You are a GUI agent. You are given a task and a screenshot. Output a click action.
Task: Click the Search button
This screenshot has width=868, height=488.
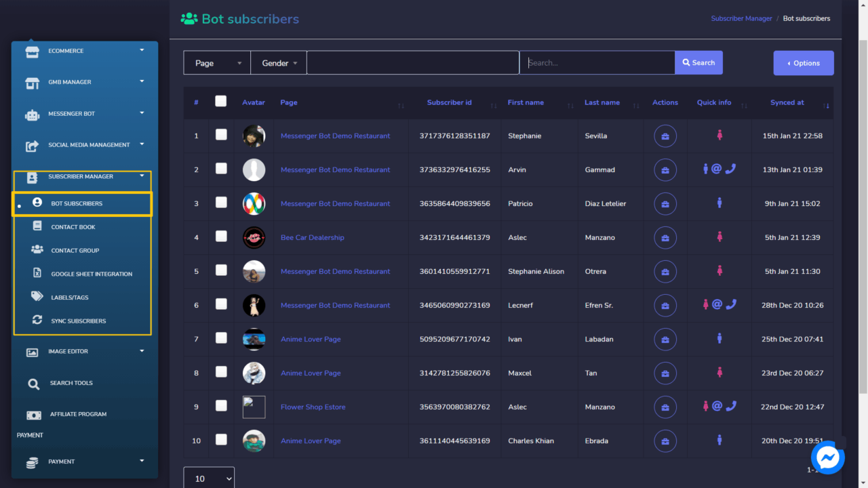point(698,63)
